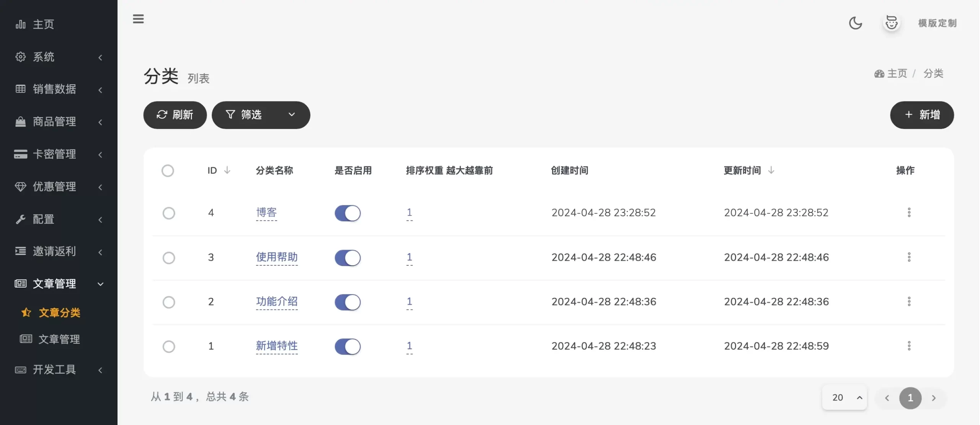The height and width of the screenshot is (425, 980).
Task: Switch to 文章分类 in the sidebar
Action: 59,312
